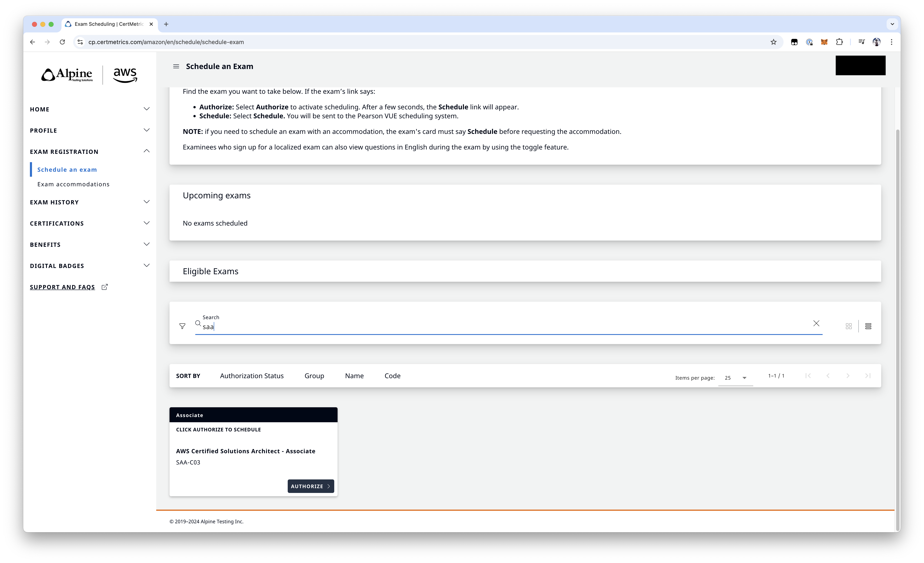Click DIGITAL BADGES in sidebar

click(57, 266)
